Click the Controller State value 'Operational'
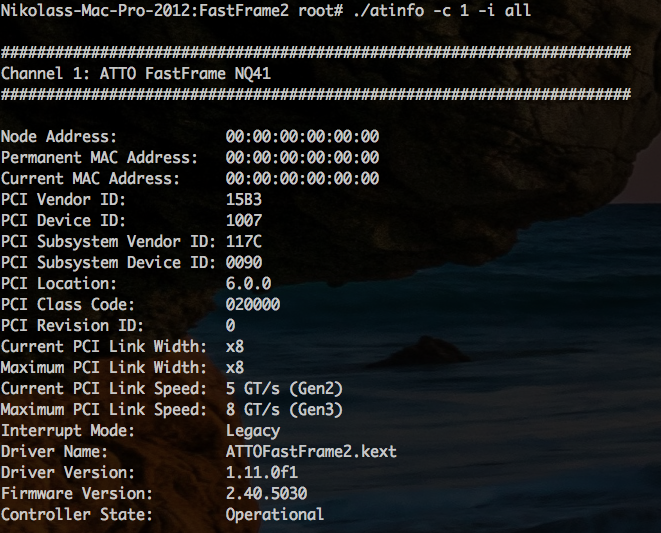The height and width of the screenshot is (533, 661). pyautogui.click(x=275, y=515)
